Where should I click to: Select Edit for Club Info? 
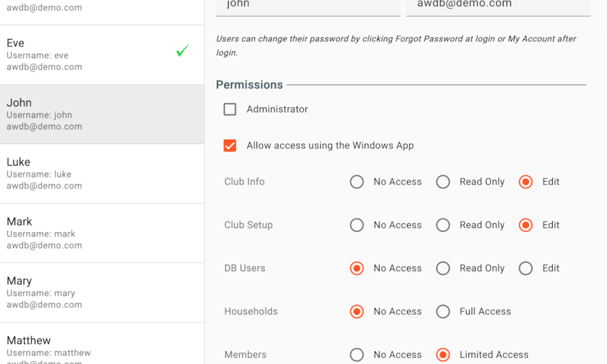click(525, 182)
